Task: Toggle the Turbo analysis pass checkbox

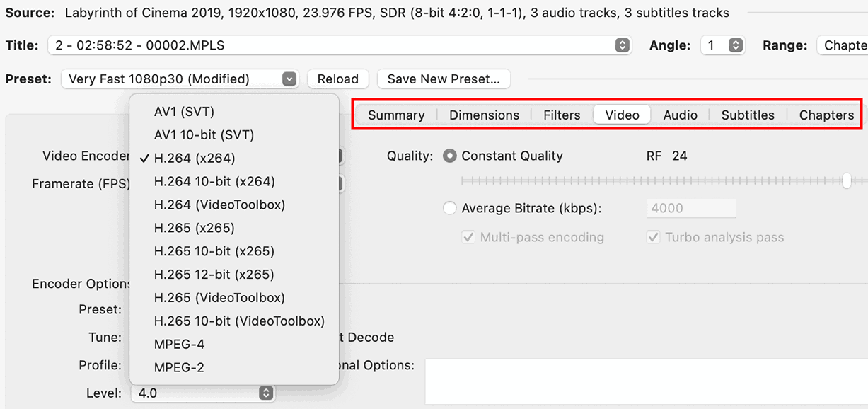Action: pos(653,238)
